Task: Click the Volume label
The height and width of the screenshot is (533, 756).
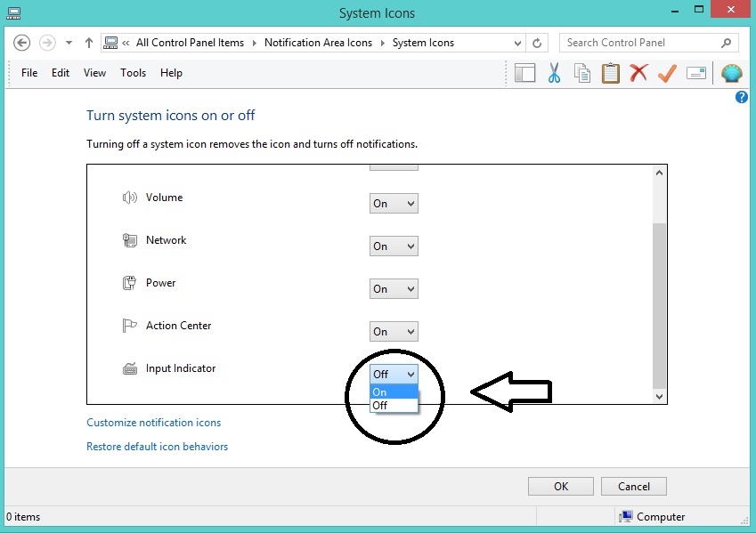Action: click(x=165, y=198)
